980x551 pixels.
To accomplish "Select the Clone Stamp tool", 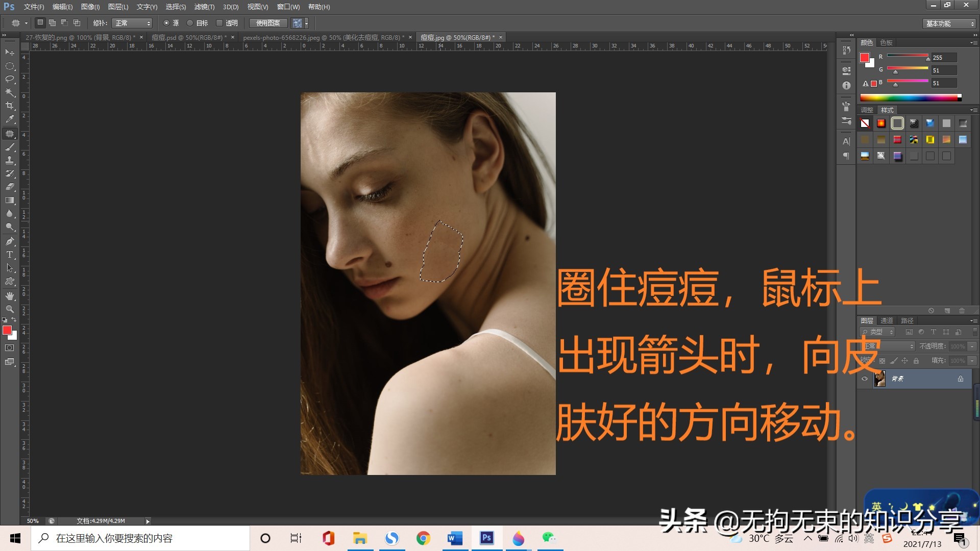I will (9, 161).
